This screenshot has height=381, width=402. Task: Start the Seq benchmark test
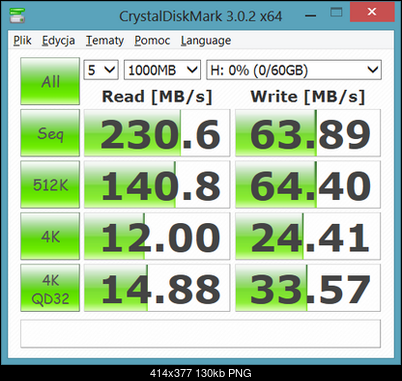coord(50,133)
